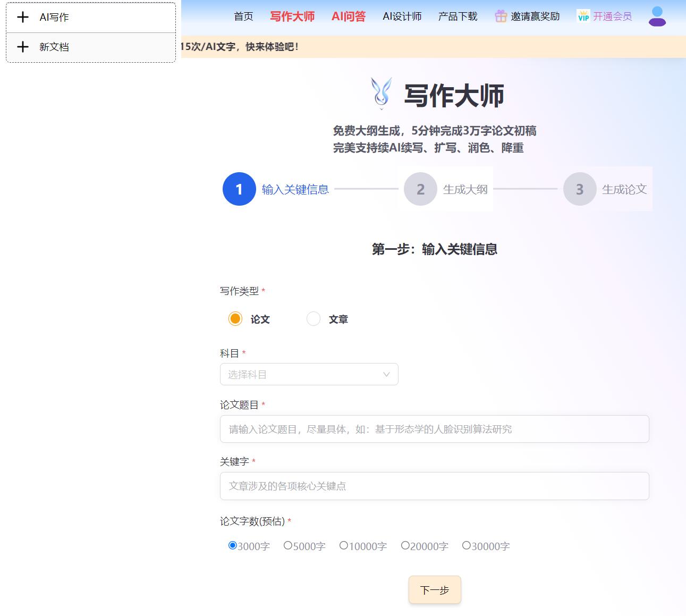Click the orange promo banner text
The height and width of the screenshot is (616, 686).
240,47
